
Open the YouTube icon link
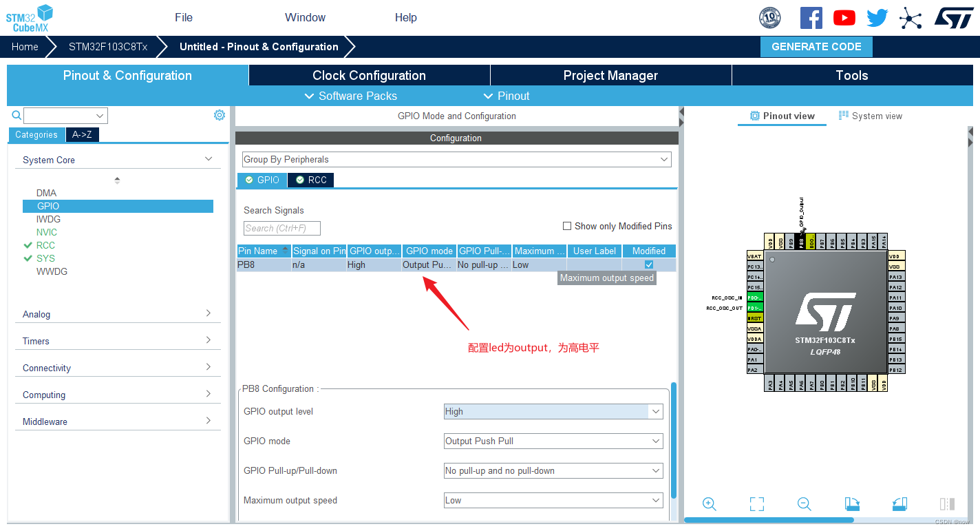(x=844, y=18)
